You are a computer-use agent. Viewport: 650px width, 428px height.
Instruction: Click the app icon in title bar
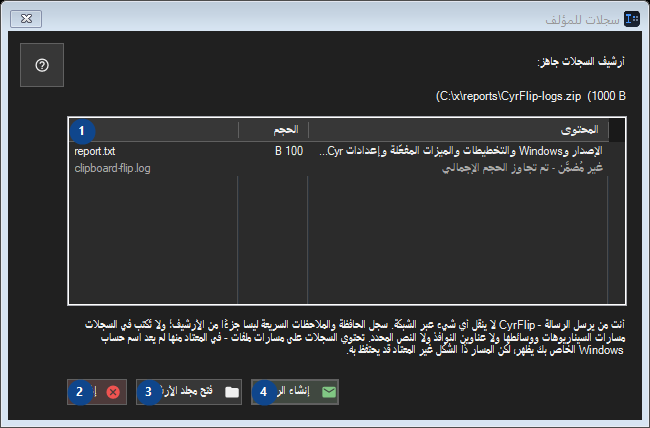point(632,19)
